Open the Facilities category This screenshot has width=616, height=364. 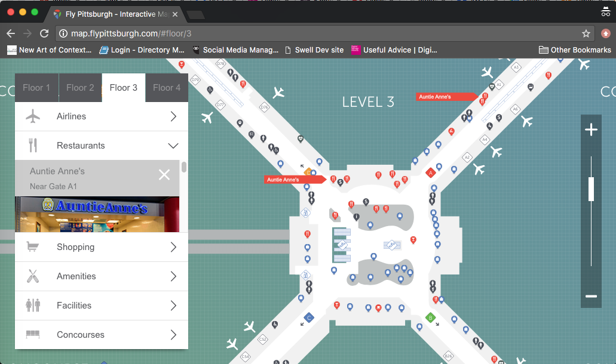102,306
